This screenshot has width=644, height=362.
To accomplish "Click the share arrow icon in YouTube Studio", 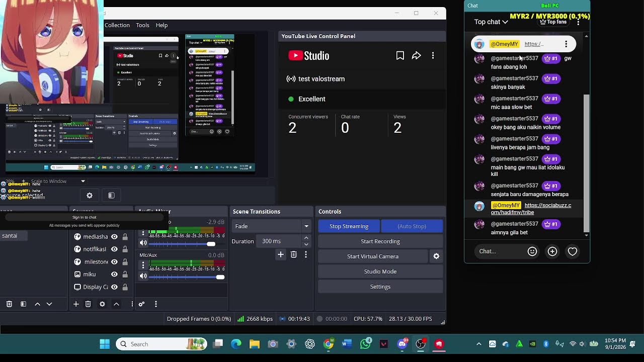I will (417, 56).
